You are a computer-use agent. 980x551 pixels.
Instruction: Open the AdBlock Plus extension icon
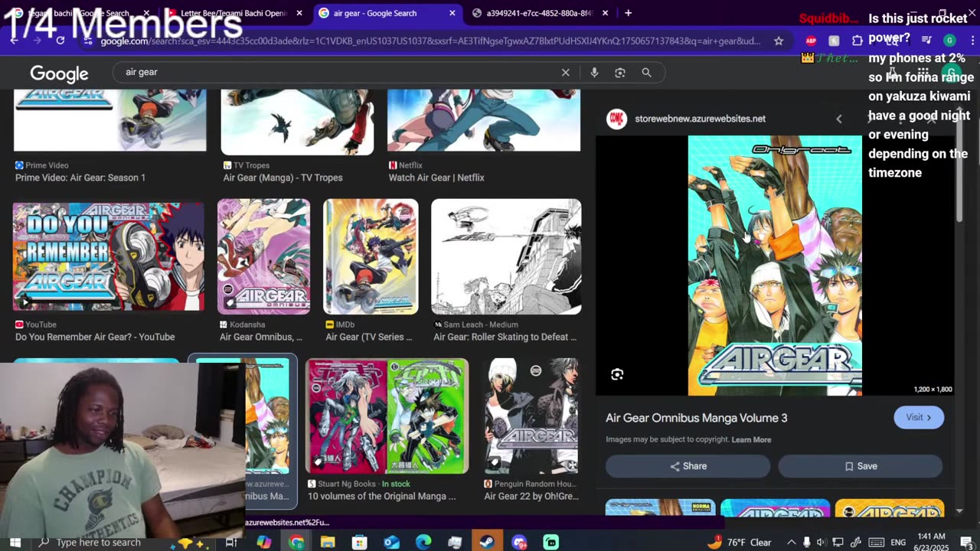pos(811,41)
